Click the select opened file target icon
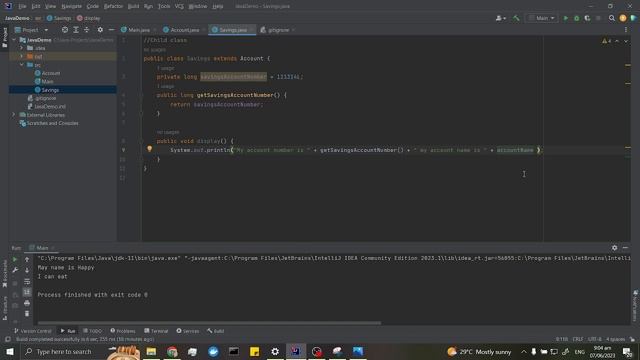640x360 pixels. click(x=64, y=30)
